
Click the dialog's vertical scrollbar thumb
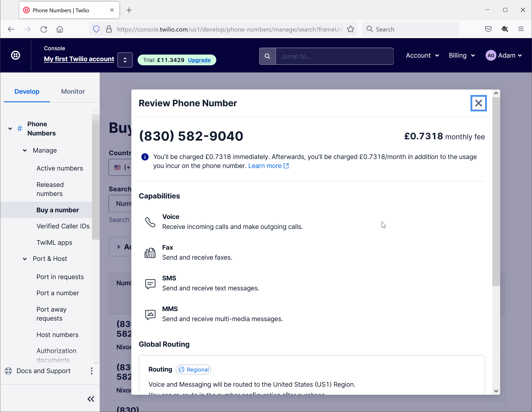click(496, 192)
